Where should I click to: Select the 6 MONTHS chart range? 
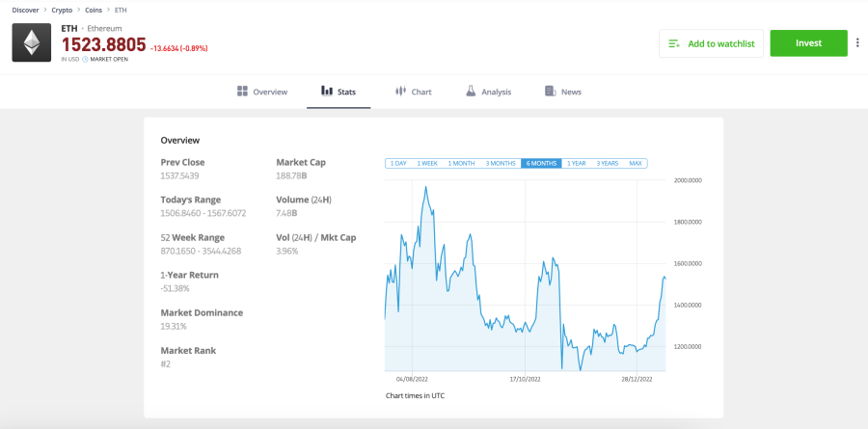pyautogui.click(x=541, y=163)
